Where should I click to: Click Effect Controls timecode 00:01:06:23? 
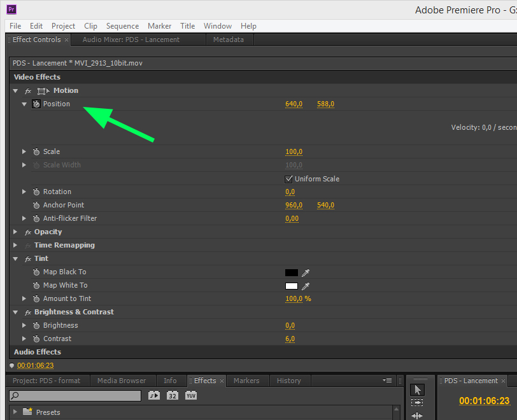coord(35,366)
